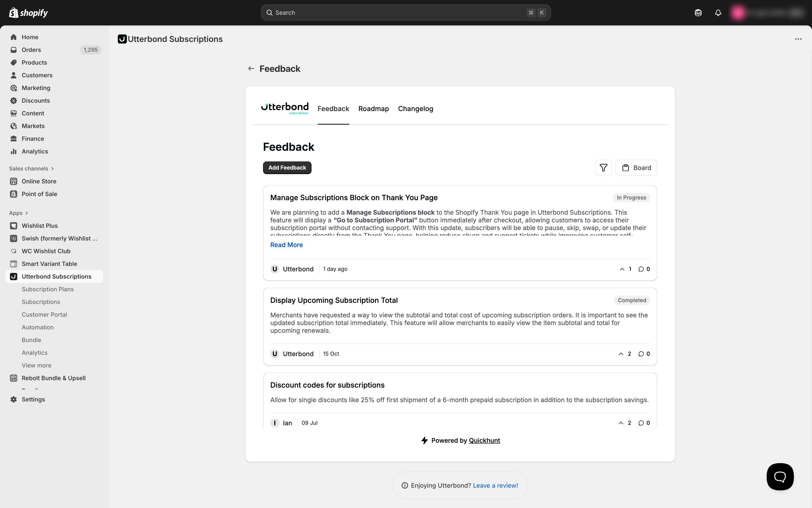The height and width of the screenshot is (508, 812).
Task: Switch to the Roadmap tab
Action: click(373, 109)
